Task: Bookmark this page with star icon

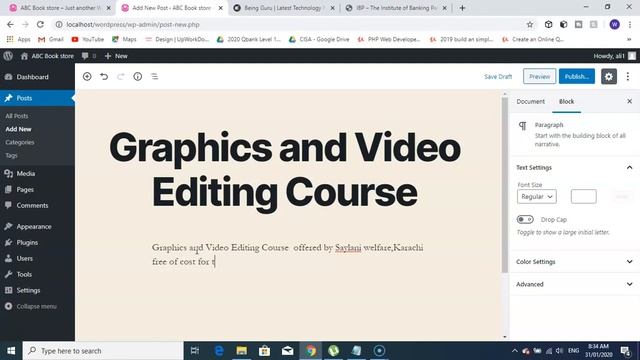Action: pyautogui.click(x=530, y=24)
